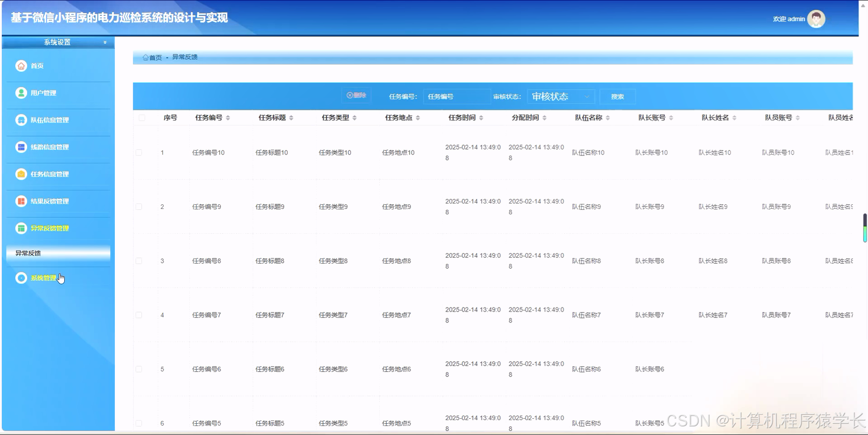This screenshot has height=435, width=868.
Task: Go to 首页 via breadcrumb
Action: tap(156, 57)
